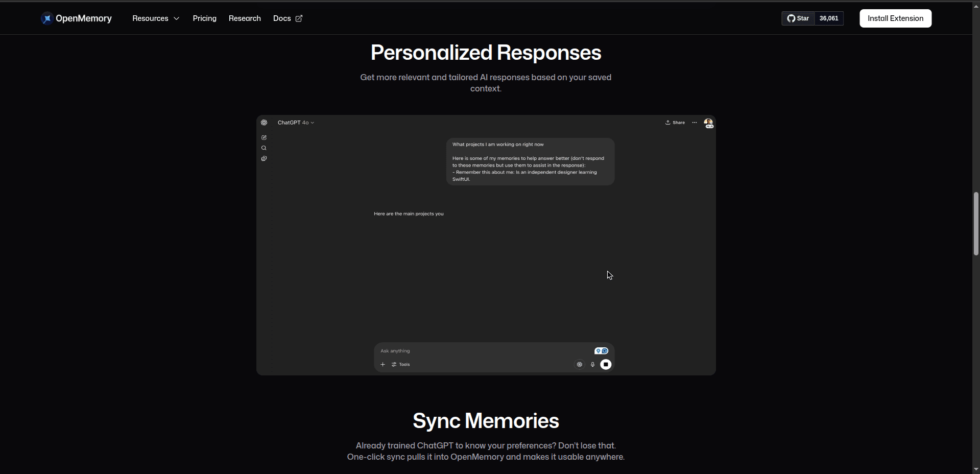Go to the Research page
This screenshot has height=474, width=980.
[x=245, y=18]
